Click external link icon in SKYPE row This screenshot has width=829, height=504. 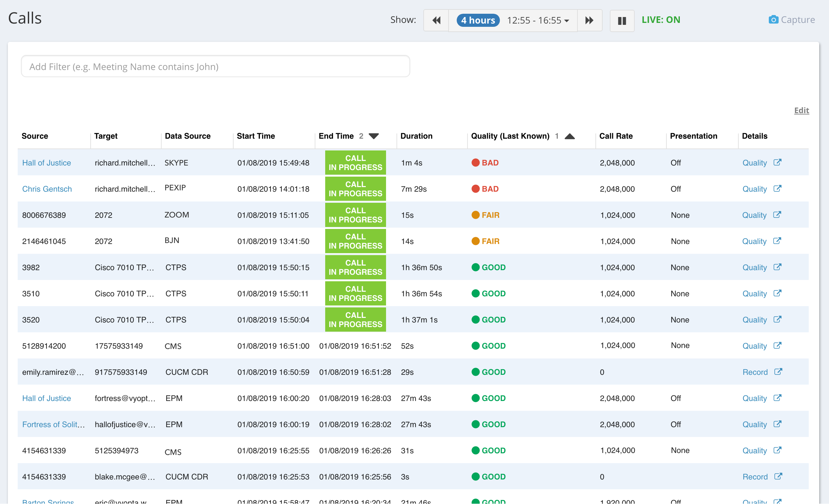coord(777,162)
